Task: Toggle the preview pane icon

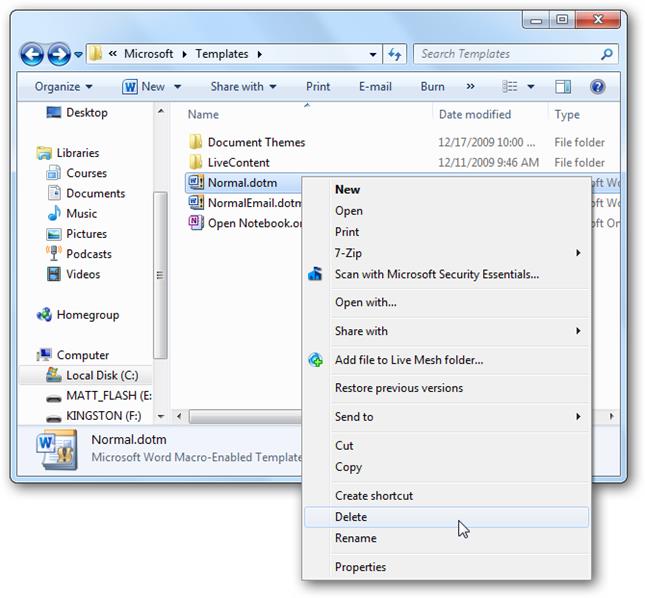Action: tap(563, 86)
